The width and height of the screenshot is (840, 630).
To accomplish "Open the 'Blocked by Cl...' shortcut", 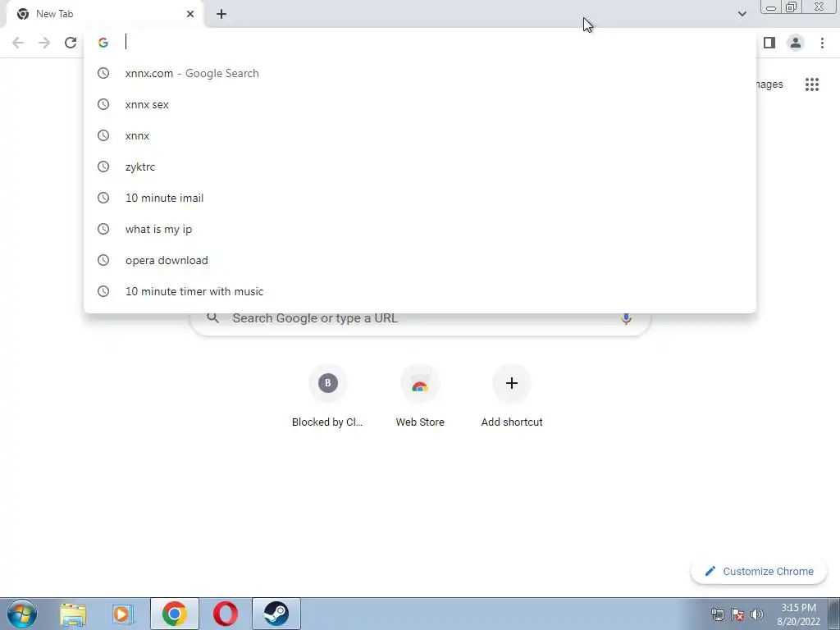I will (x=327, y=396).
